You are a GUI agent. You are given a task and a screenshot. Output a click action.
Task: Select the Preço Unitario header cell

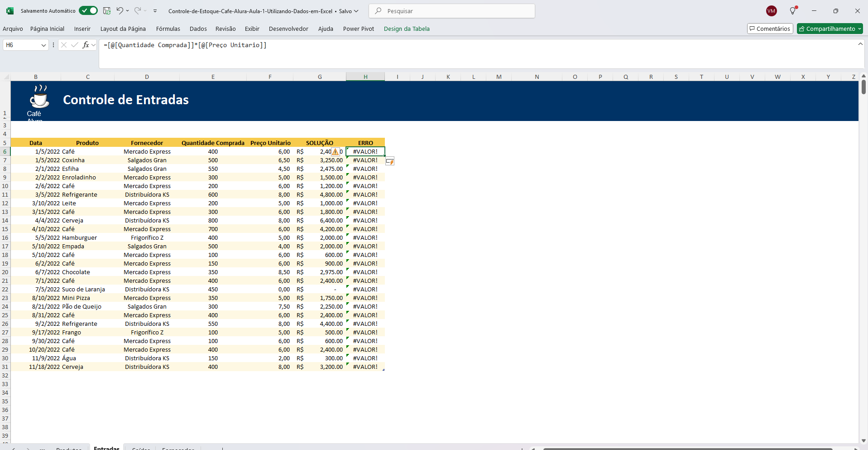click(x=270, y=143)
